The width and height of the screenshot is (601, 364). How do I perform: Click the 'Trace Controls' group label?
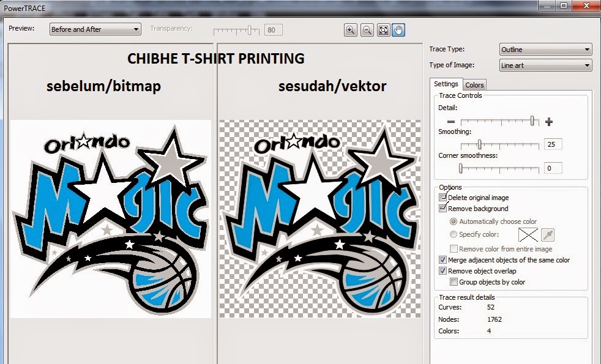coord(460,95)
